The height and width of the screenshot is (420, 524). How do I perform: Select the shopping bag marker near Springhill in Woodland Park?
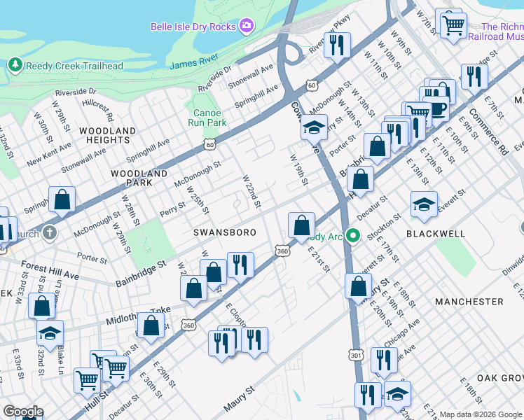[x=62, y=201]
